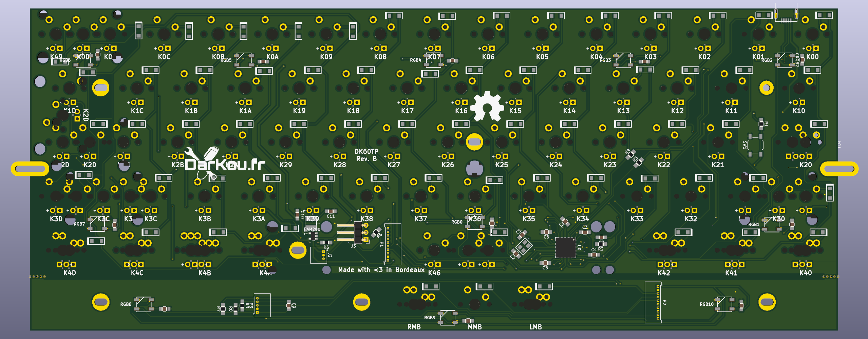Click the K49 key label
This screenshot has height=339, width=868.
point(56,57)
